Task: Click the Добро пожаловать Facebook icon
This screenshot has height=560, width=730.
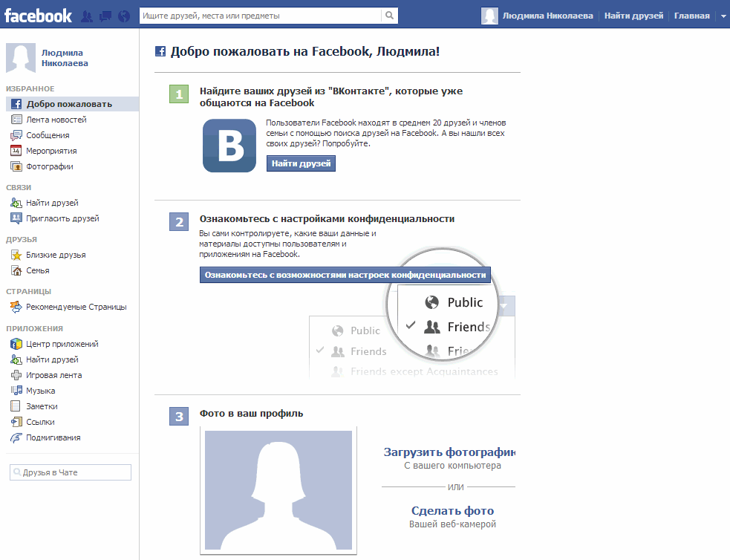Action: click(16, 104)
